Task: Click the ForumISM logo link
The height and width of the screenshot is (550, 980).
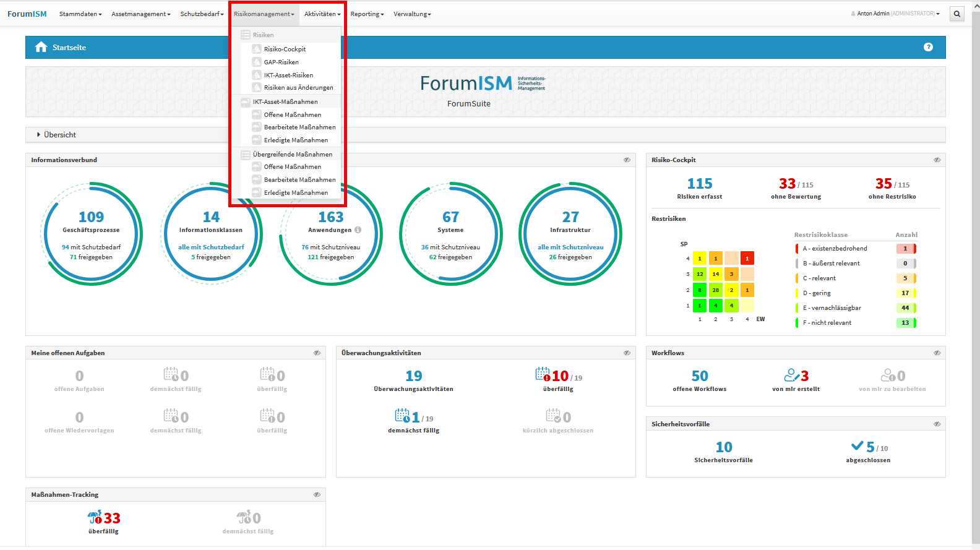Action: coord(27,14)
